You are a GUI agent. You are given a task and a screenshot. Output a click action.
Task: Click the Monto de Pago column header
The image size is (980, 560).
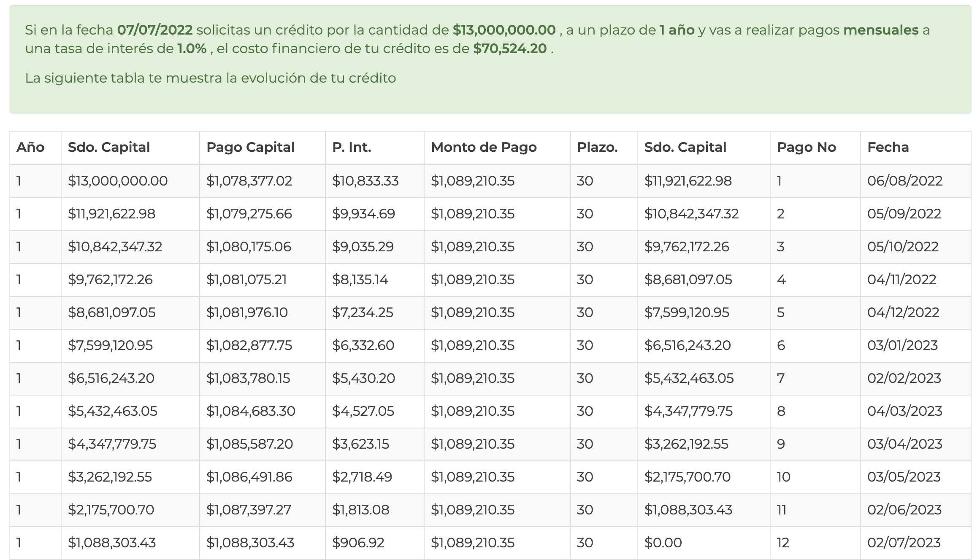point(497,147)
